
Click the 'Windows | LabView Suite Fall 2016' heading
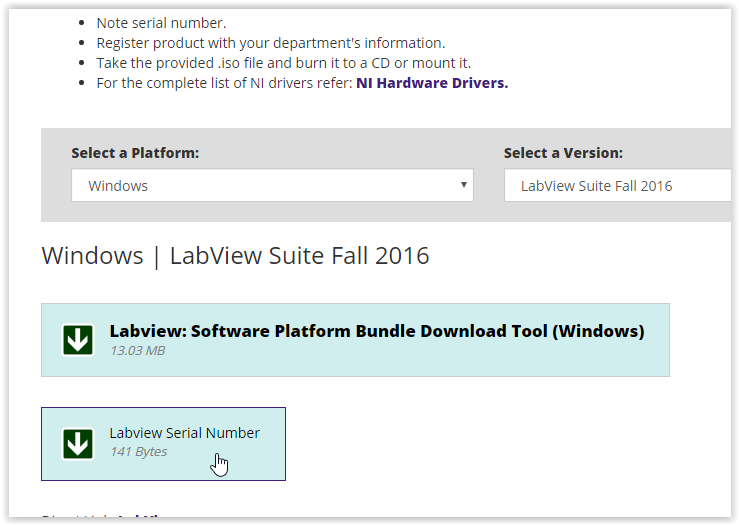pyautogui.click(x=236, y=256)
